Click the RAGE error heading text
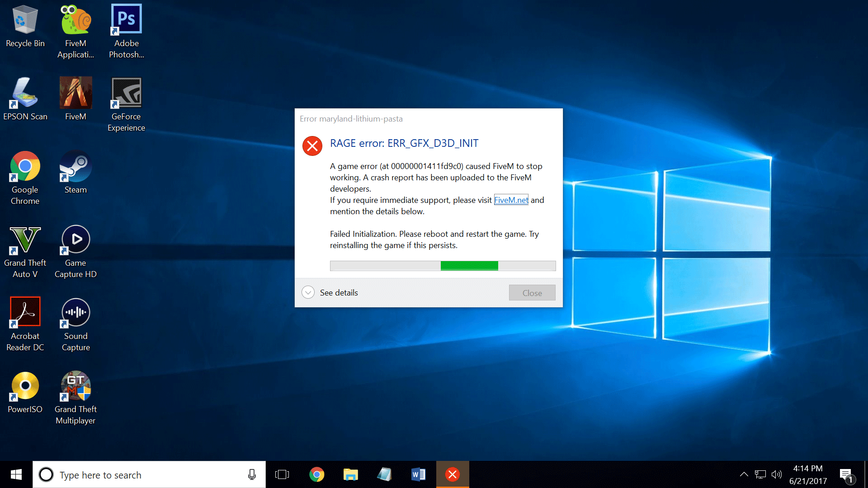The image size is (868, 488). pyautogui.click(x=404, y=143)
